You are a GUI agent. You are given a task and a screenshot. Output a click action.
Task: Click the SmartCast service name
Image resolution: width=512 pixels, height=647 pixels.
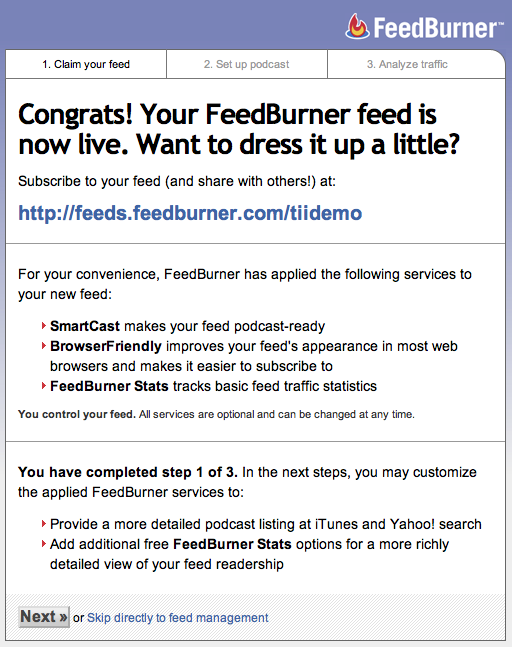coord(85,326)
